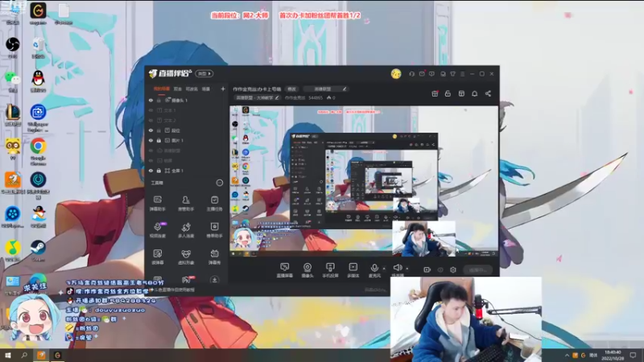Show the 文本 2 source with its eye
The width and height of the screenshot is (644, 362).
[151, 120]
